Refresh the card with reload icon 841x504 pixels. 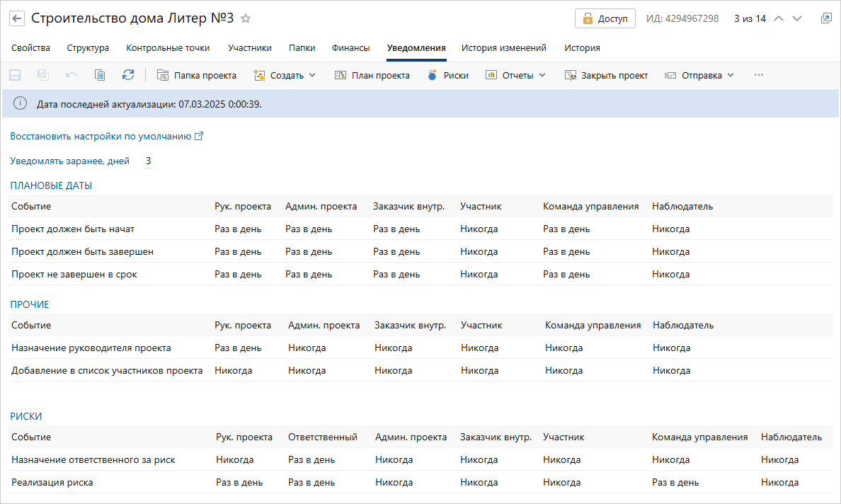(128, 75)
